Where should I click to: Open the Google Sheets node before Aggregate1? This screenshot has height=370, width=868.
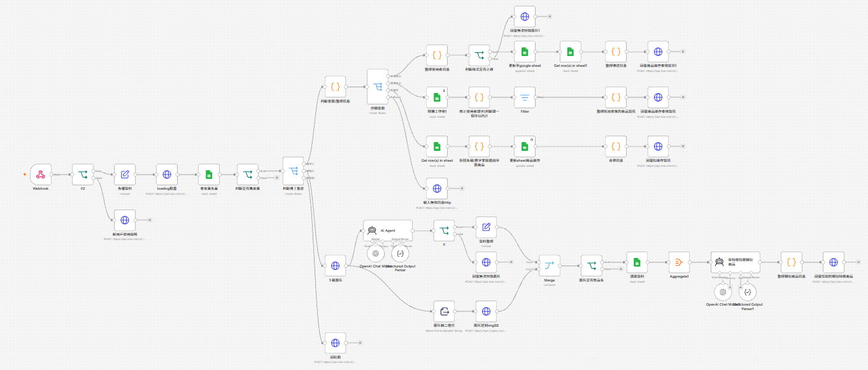[x=637, y=262]
